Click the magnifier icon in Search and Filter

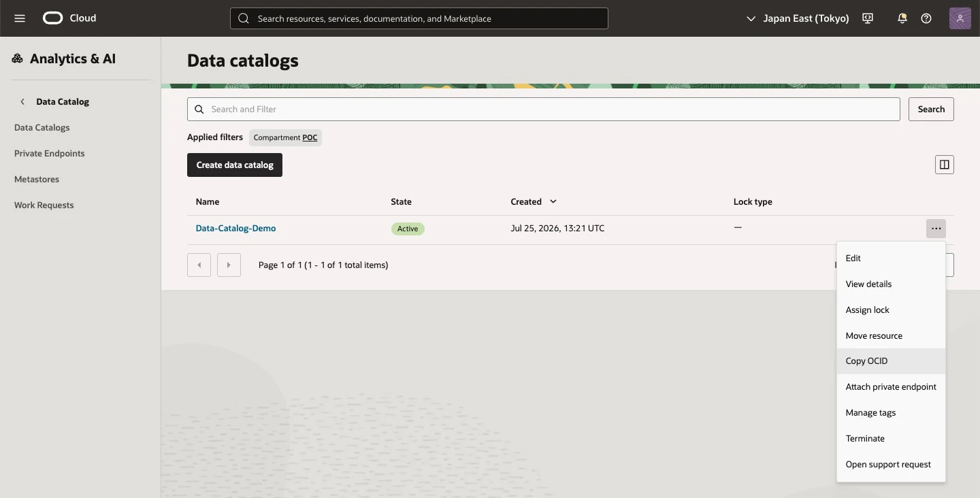click(x=199, y=109)
